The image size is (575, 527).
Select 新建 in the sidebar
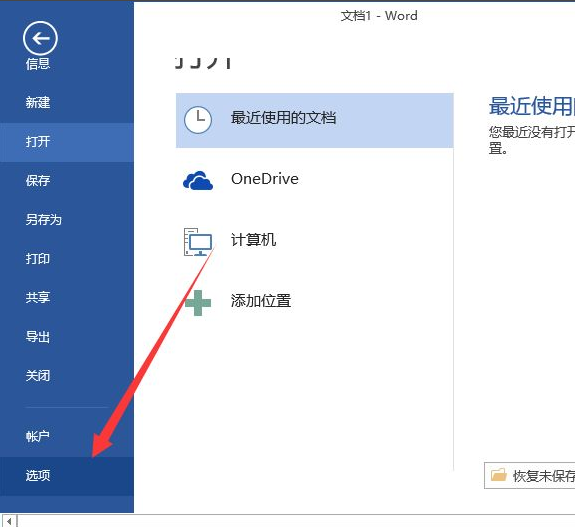(38, 102)
